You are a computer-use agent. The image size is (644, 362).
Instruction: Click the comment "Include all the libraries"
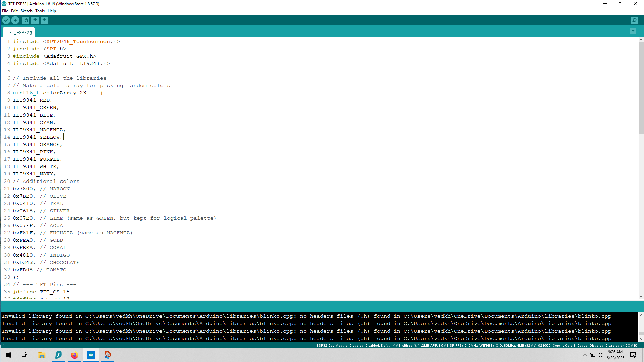(60, 78)
